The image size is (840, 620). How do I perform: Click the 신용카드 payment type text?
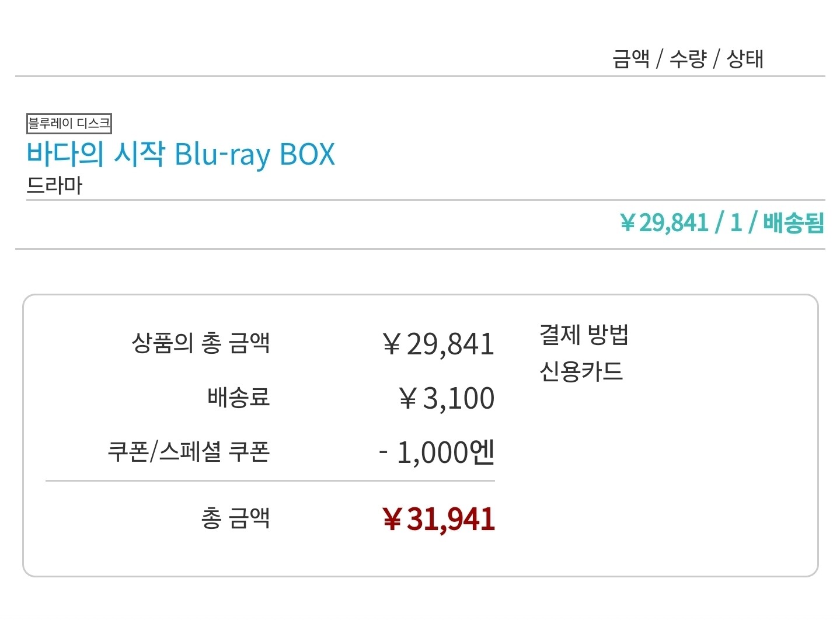[581, 371]
